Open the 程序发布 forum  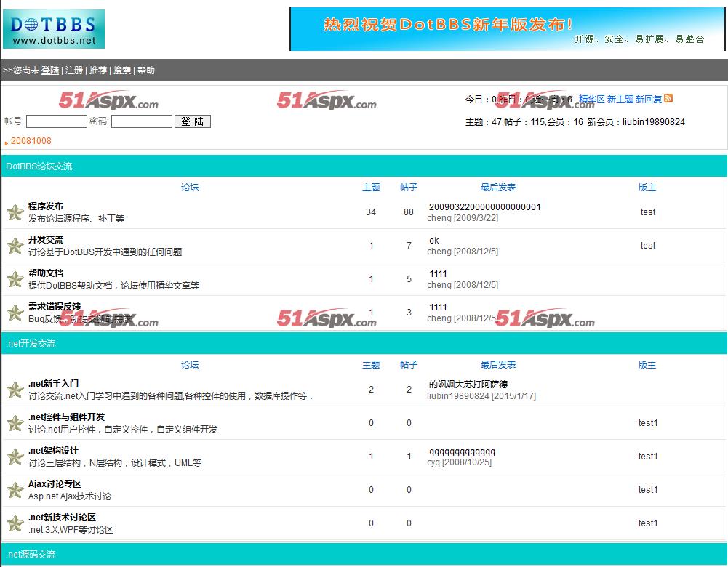click(x=46, y=206)
